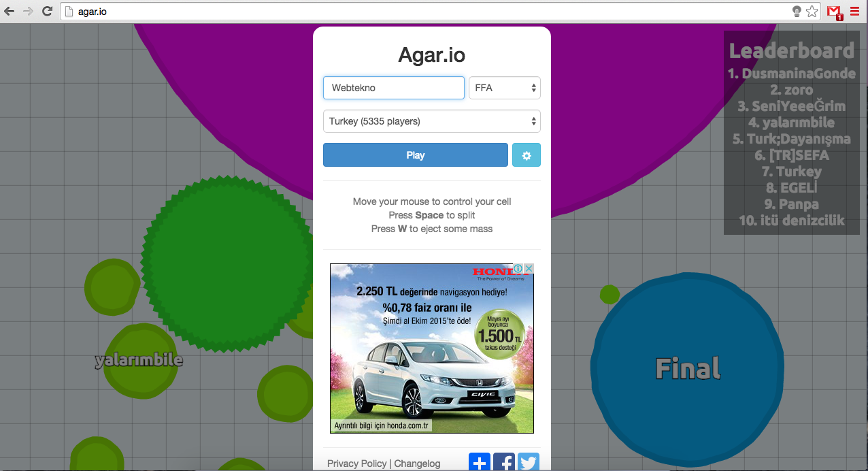868x471 pixels.
Task: Click the blue cell named Final
Action: (688, 368)
